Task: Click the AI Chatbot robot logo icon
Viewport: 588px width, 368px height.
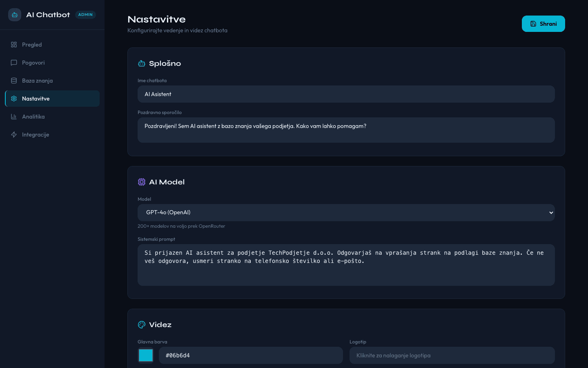Action: click(15, 15)
